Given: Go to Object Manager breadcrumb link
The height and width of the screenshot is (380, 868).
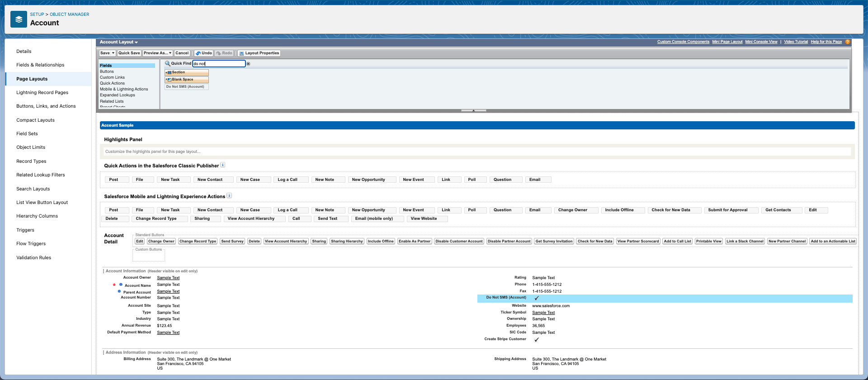Looking at the screenshot, I should [x=69, y=14].
